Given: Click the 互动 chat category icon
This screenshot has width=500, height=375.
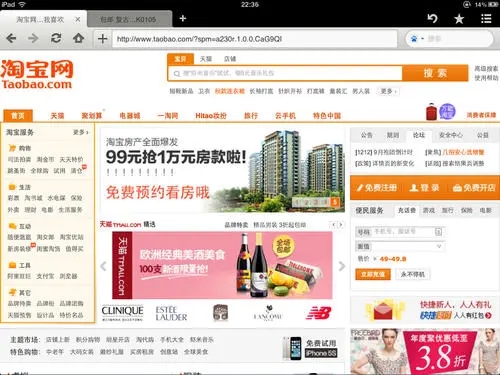Looking at the screenshot, I should tap(12, 226).
